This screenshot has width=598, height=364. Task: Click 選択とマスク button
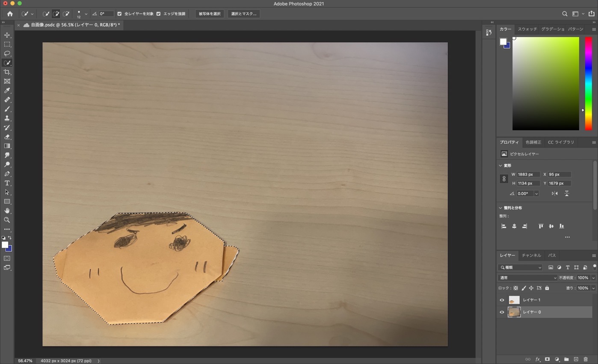(244, 14)
